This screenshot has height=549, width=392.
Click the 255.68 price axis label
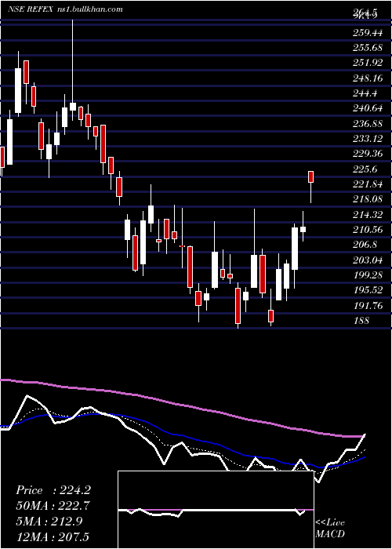[x=367, y=47]
